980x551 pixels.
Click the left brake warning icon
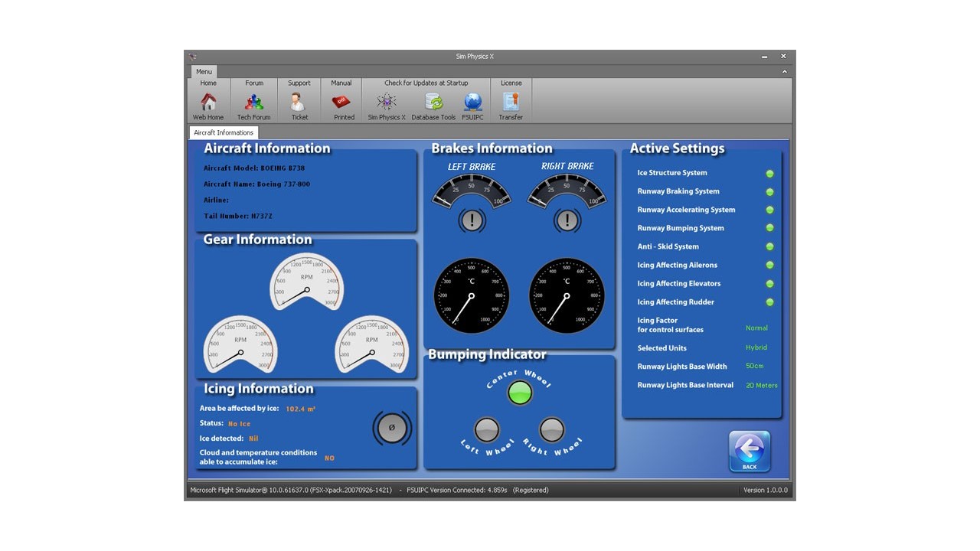point(472,221)
